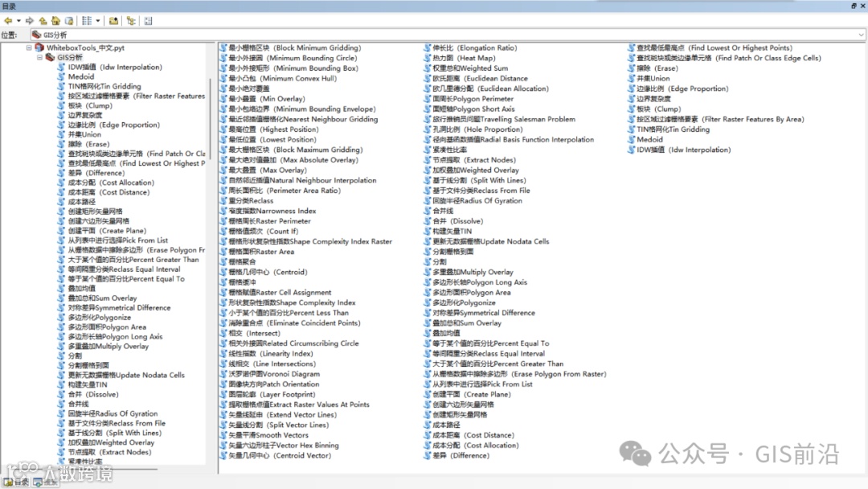This screenshot has height=489, width=868.
Task: Click the Connect To Folder icon
Action: click(x=113, y=20)
